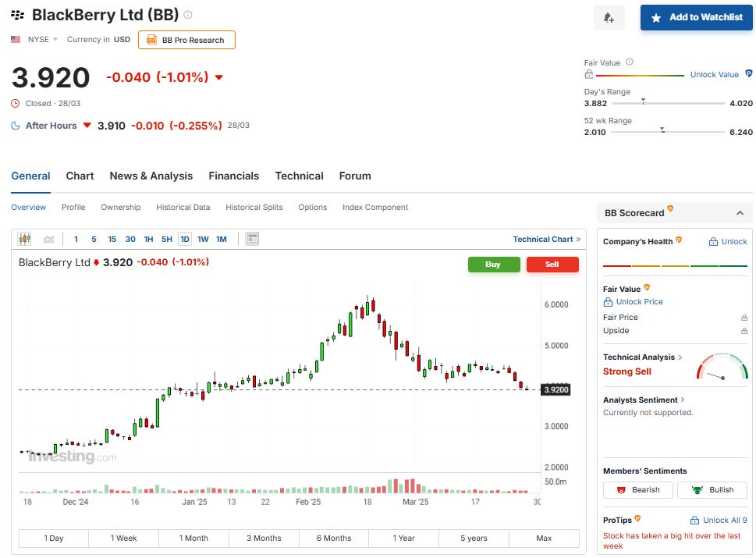Open BB Pro Research button

click(x=186, y=40)
